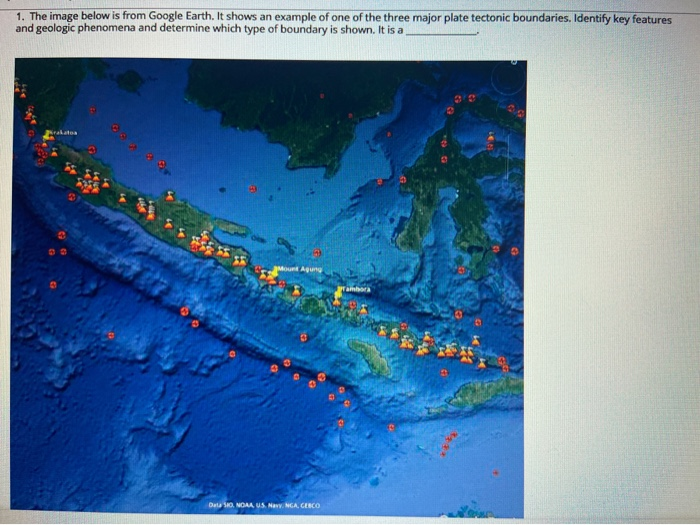Select the lone volcano icon on Java's north coast
This screenshot has height=525, width=700.
[170, 196]
